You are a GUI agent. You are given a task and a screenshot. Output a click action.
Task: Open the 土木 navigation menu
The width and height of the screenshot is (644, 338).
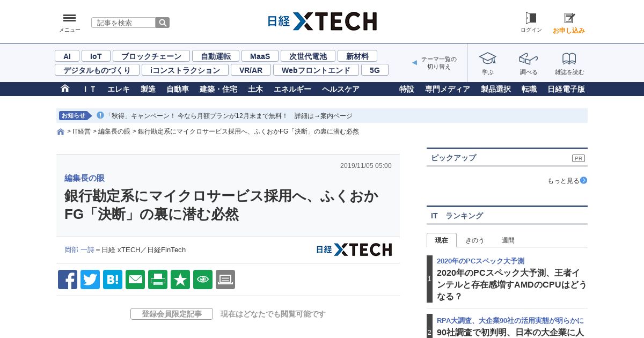click(255, 89)
